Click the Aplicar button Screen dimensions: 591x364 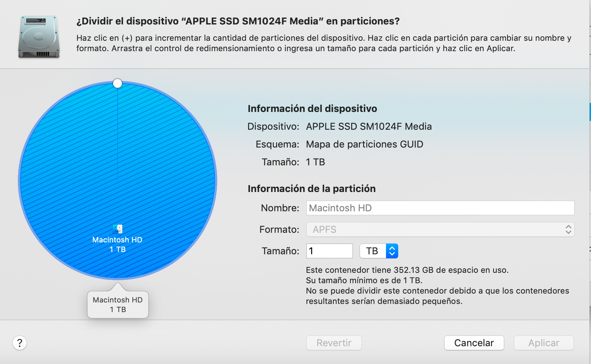pos(544,343)
